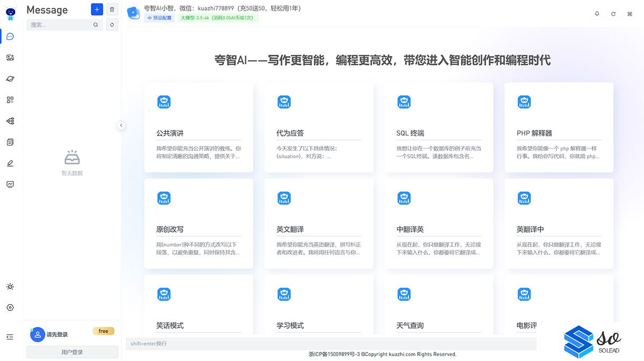
Task: Open the 代为应答 prompt card
Action: [x=319, y=127]
